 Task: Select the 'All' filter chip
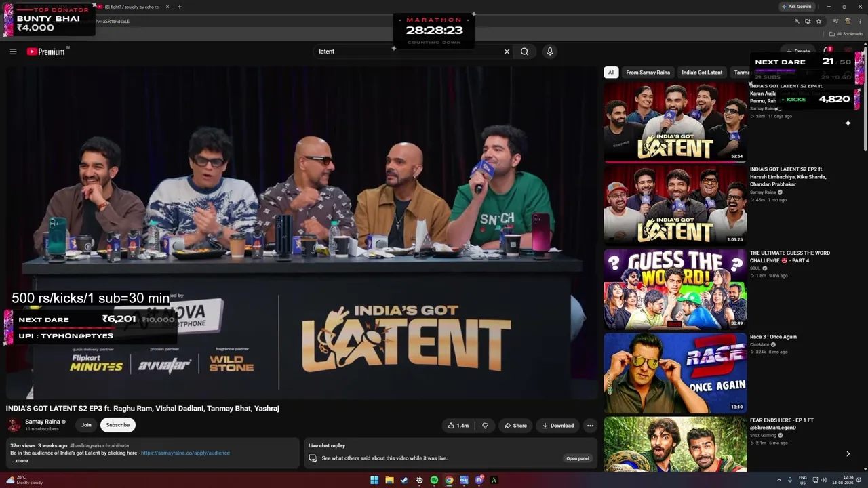(611, 73)
